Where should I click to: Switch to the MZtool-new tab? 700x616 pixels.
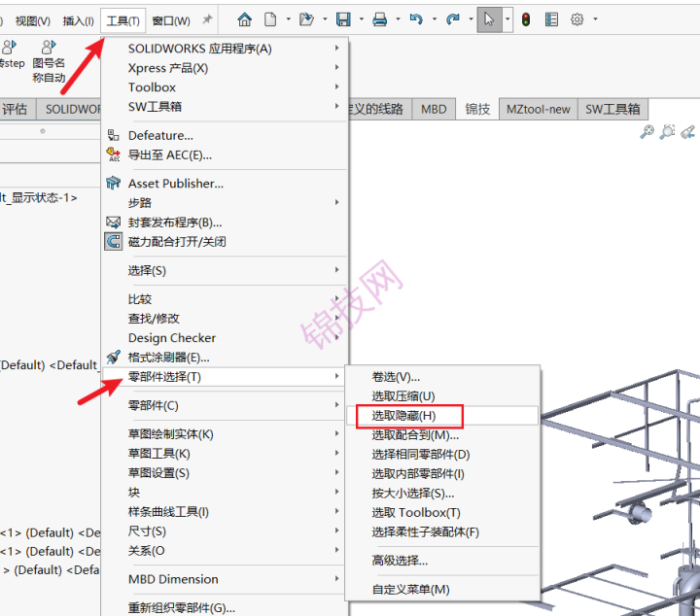(x=538, y=109)
